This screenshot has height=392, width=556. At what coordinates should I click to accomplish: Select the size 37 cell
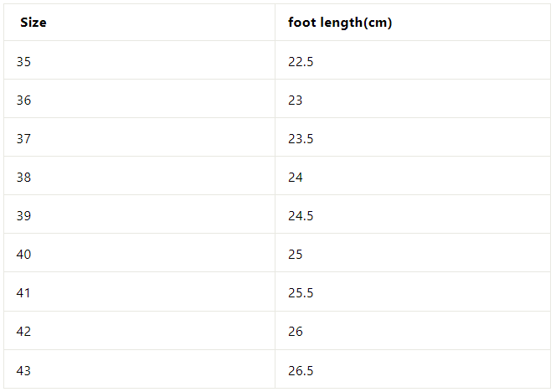(x=23, y=138)
